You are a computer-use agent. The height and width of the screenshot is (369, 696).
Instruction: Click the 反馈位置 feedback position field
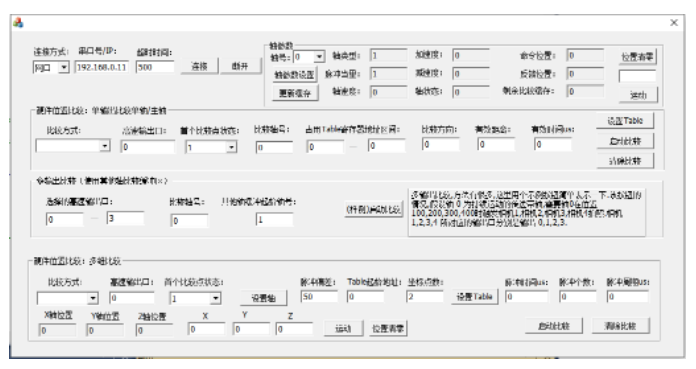pyautogui.click(x=585, y=74)
